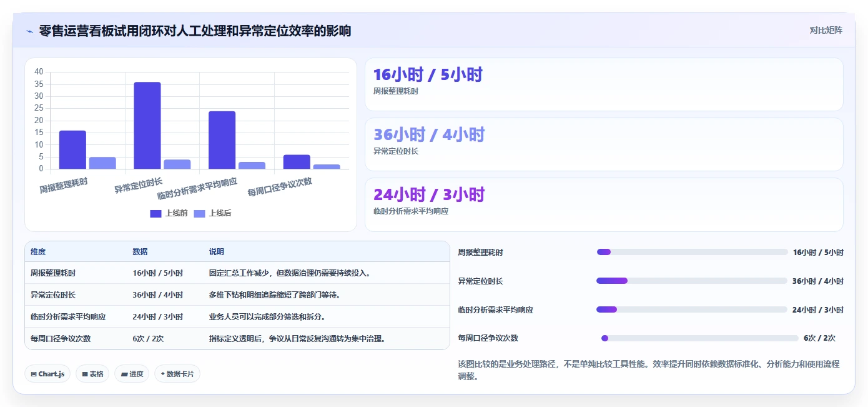Click note starting 指标定义透明后
This screenshot has height=407, width=868.
pyautogui.click(x=297, y=339)
